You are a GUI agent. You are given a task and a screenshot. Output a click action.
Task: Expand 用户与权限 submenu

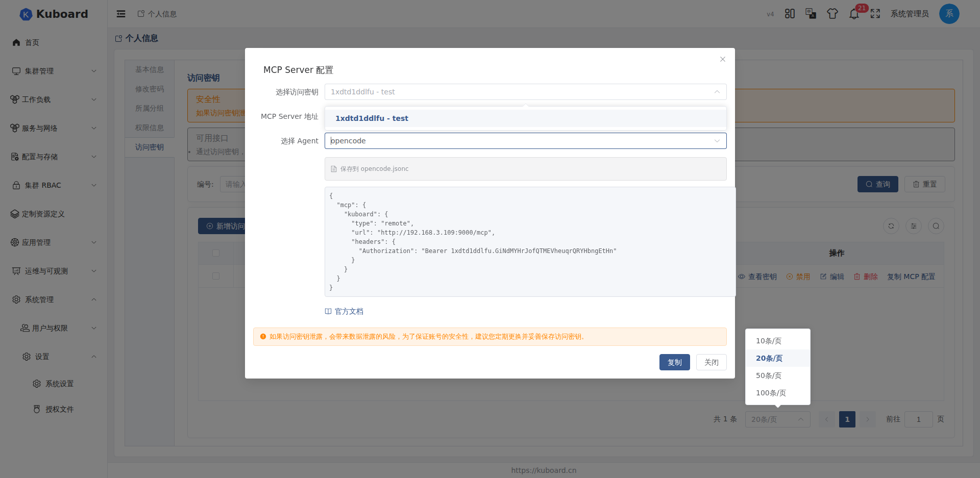[54, 328]
